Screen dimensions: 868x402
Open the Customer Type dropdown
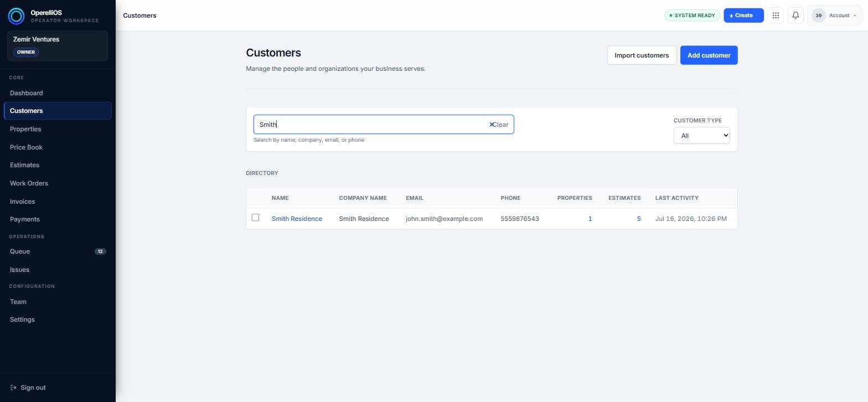pyautogui.click(x=701, y=136)
